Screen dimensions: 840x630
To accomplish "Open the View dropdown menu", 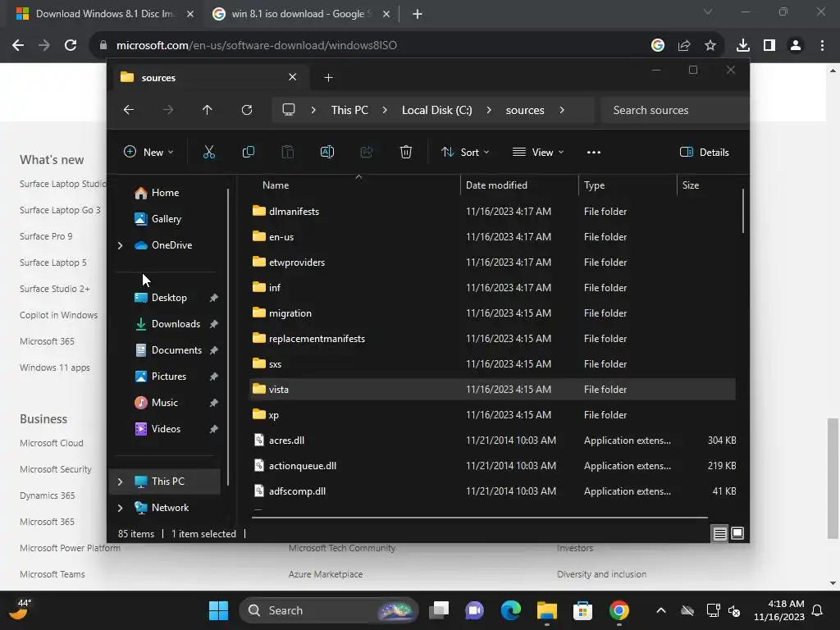I will click(x=538, y=152).
